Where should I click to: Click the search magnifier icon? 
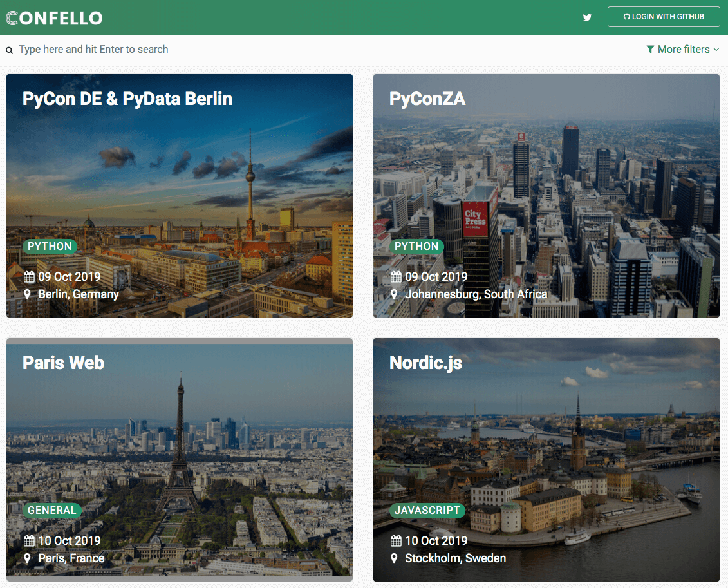coord(10,50)
